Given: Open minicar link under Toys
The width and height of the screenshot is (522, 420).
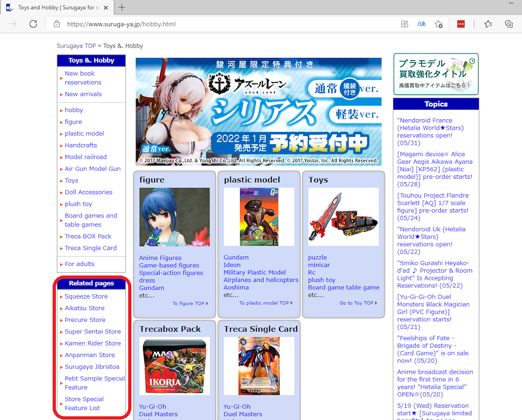Looking at the screenshot, I should pyautogui.click(x=319, y=265).
